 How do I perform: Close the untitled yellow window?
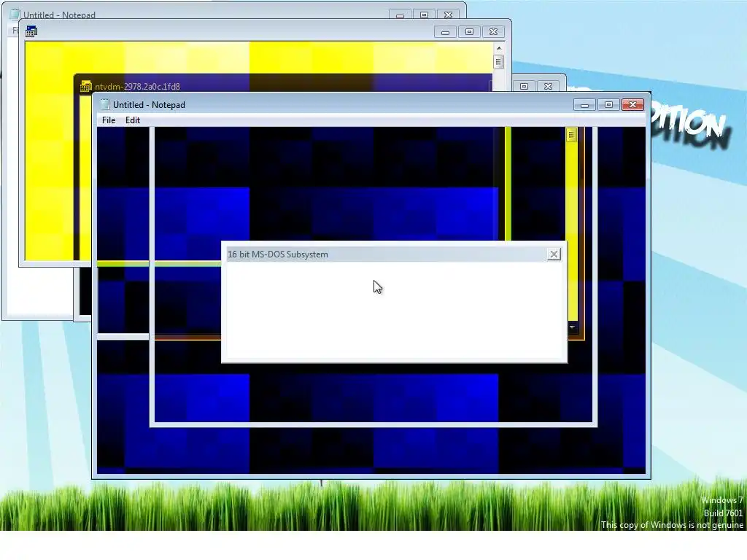pyautogui.click(x=494, y=32)
